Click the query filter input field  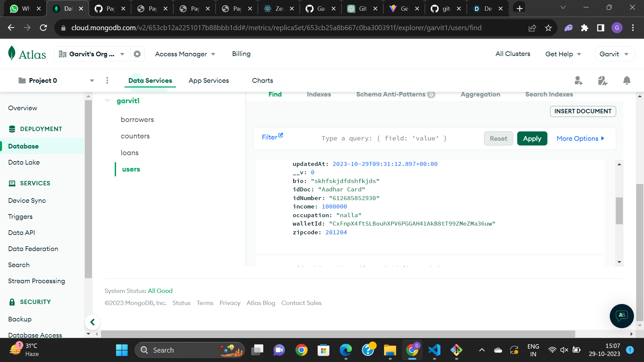[384, 138]
